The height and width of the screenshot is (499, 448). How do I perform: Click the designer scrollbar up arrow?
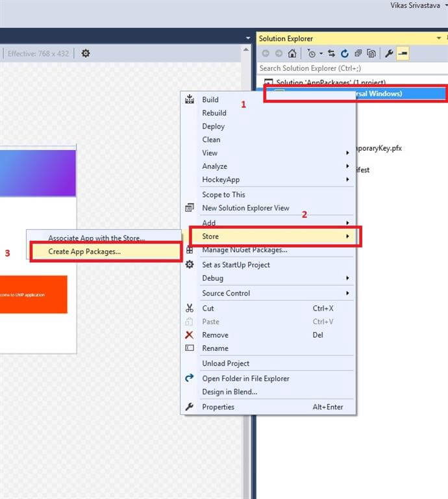pyautogui.click(x=246, y=49)
